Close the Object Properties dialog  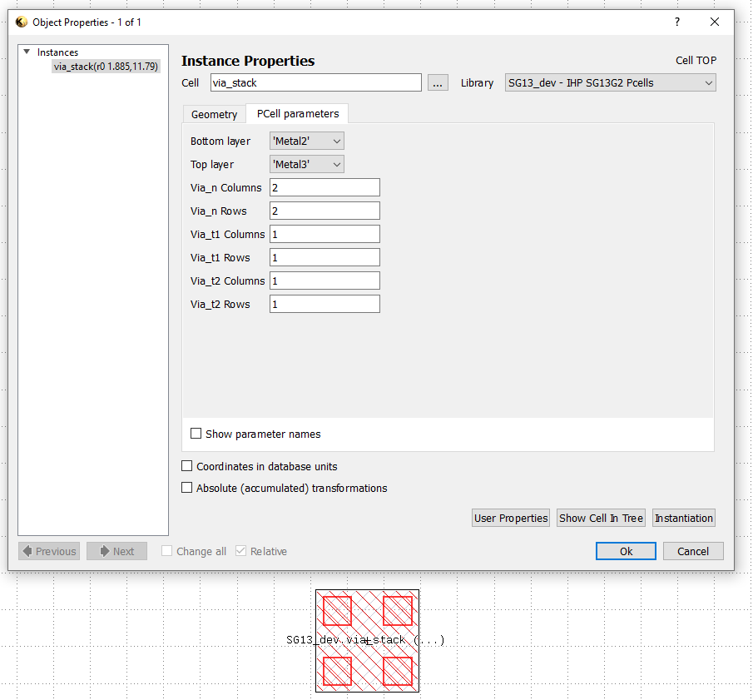[x=715, y=22]
